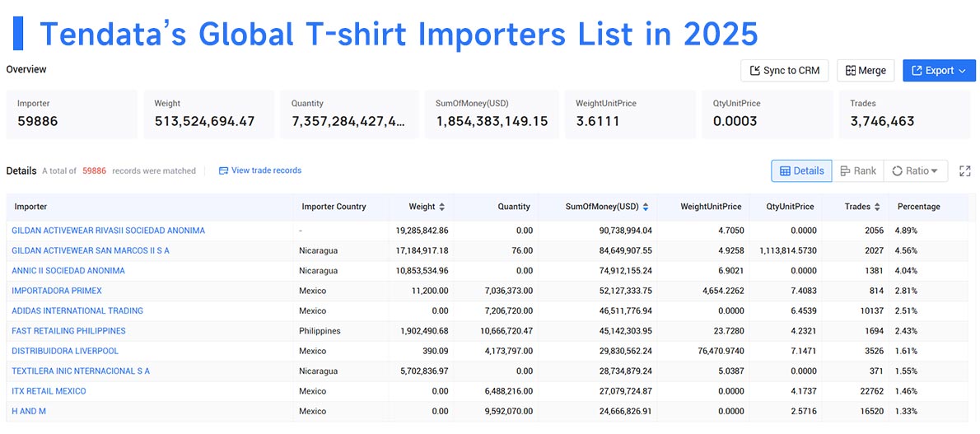Select the Importer 59886 overview card
Image resolution: width=980 pixels, height=434 pixels.
[72, 114]
